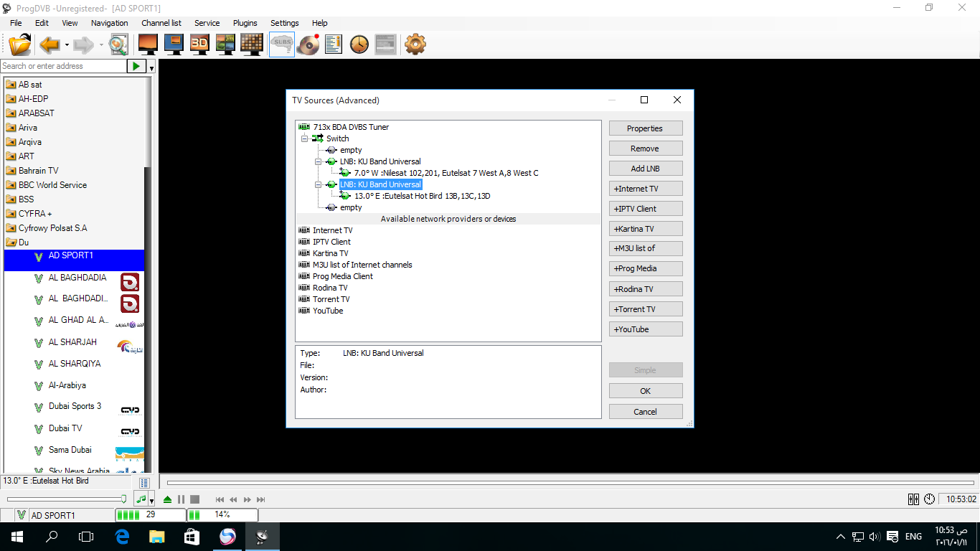The image size is (980, 551).
Task: Open equalizer sliders icon near clock
Action: point(914,499)
